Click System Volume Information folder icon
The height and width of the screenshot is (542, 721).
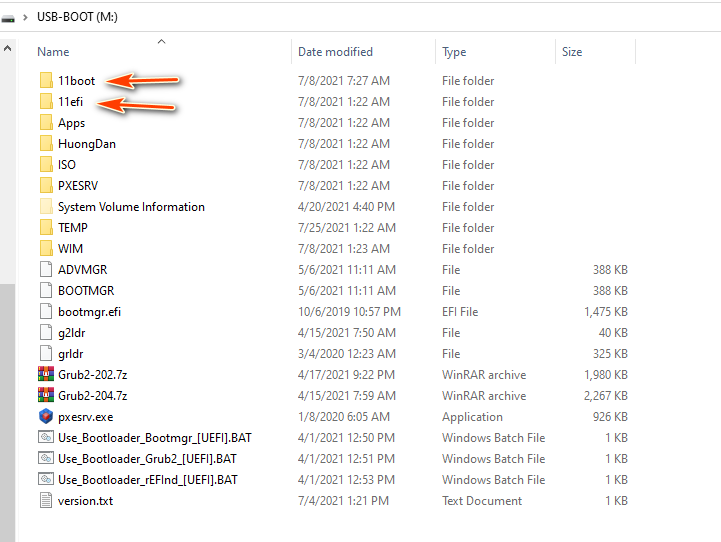pyautogui.click(x=46, y=206)
